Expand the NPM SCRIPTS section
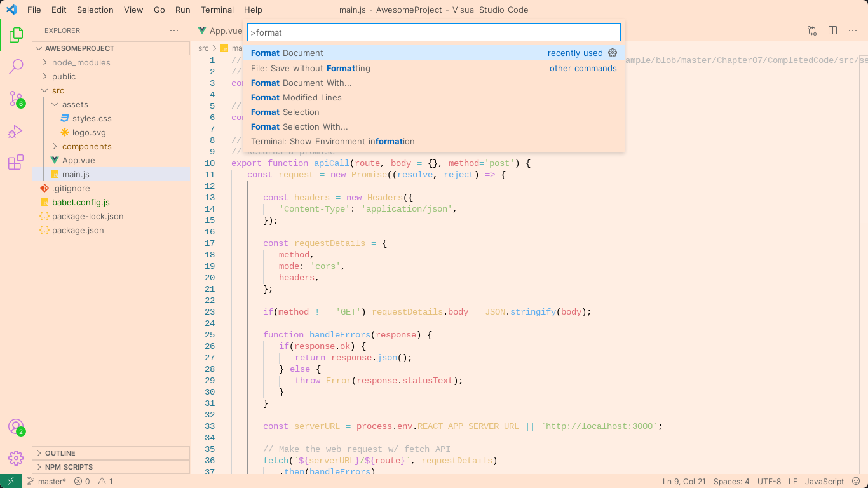The width and height of the screenshot is (868, 488). click(x=111, y=467)
